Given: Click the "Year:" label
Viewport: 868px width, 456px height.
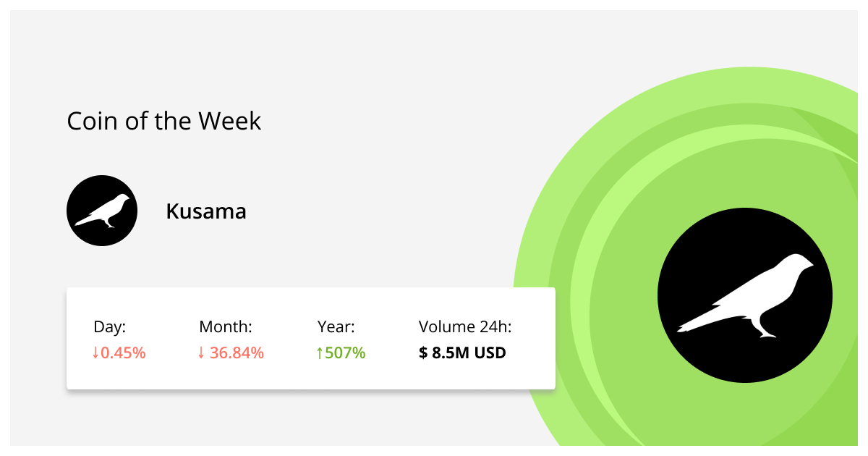Looking at the screenshot, I should [x=336, y=326].
